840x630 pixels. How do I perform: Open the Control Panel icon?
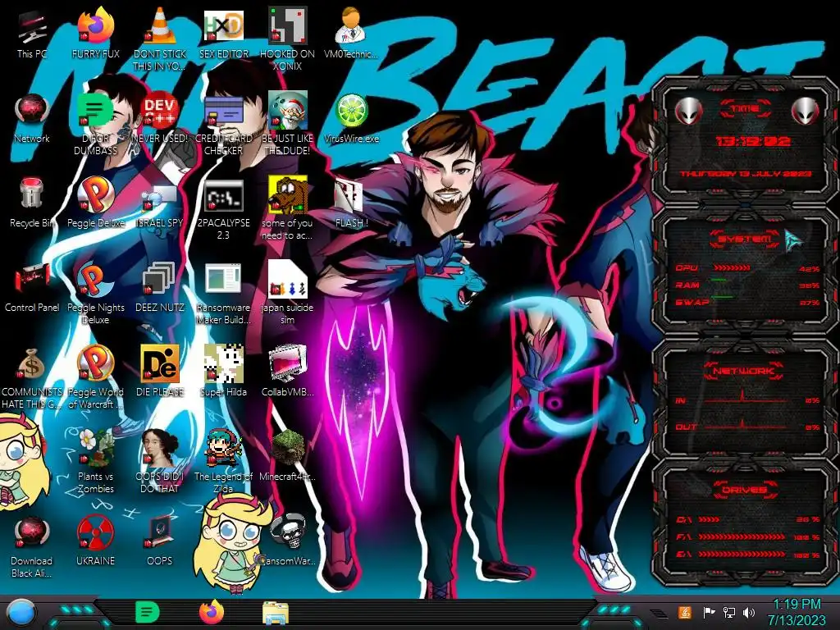point(32,288)
